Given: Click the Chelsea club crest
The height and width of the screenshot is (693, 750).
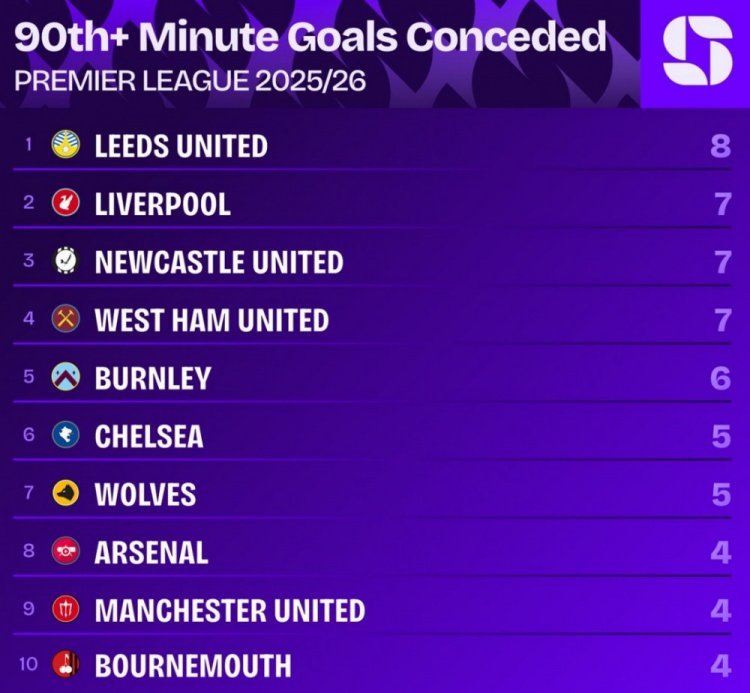Looking at the screenshot, I should tap(66, 435).
